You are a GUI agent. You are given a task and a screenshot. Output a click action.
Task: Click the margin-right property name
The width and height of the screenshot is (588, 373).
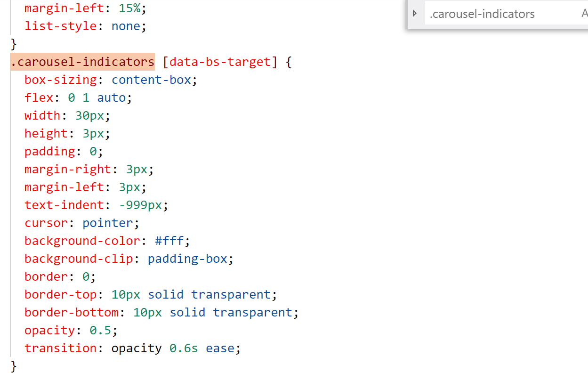68,169
